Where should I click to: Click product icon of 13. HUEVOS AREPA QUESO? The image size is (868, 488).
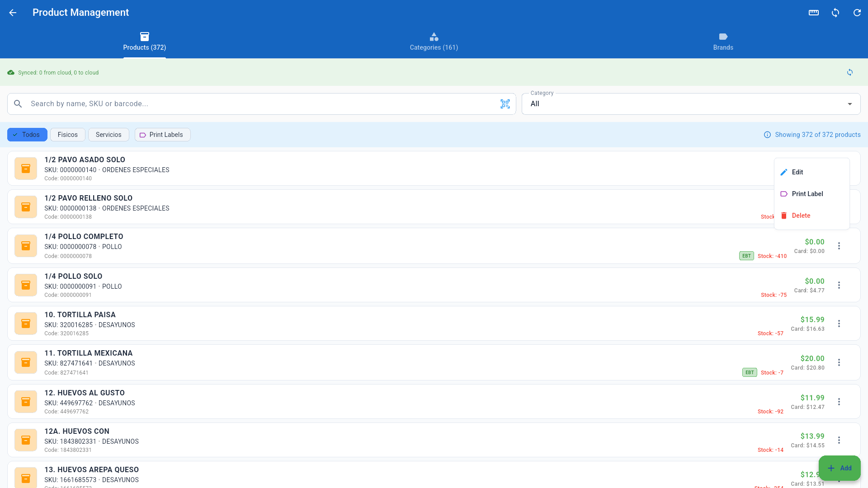pos(26,478)
